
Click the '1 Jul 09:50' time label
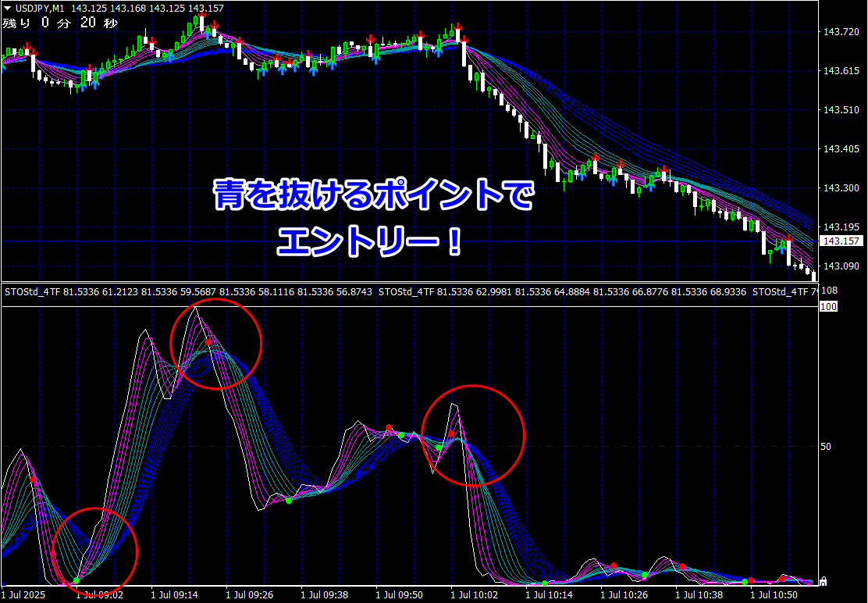(x=399, y=595)
